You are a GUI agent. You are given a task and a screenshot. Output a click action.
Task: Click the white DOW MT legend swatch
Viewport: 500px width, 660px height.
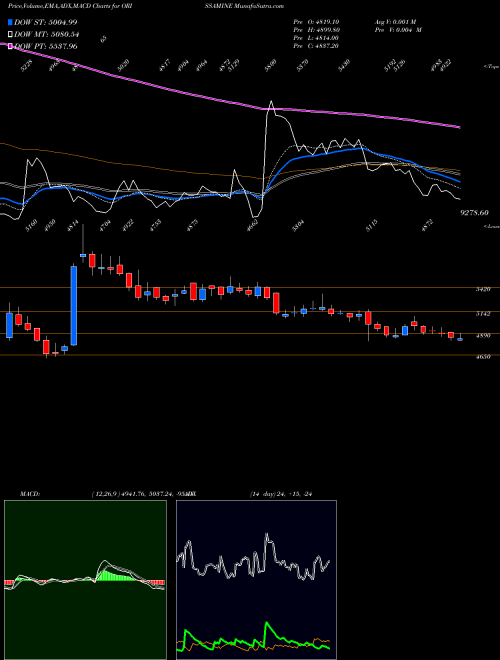tap(11, 35)
